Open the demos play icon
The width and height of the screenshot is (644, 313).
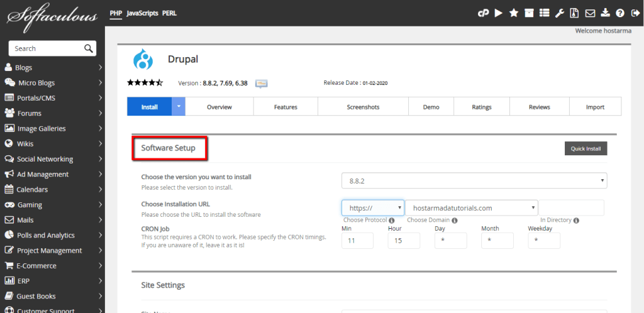[498, 13]
